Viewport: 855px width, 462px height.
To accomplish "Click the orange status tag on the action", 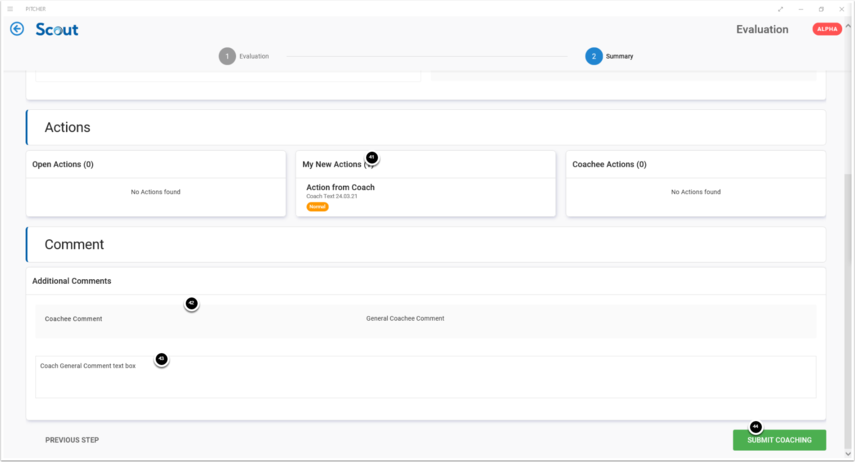I will pos(317,207).
